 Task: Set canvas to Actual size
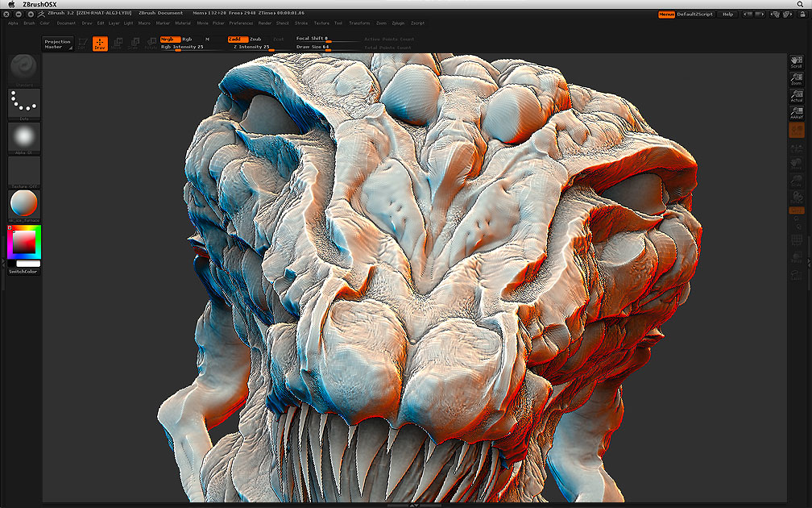[797, 96]
